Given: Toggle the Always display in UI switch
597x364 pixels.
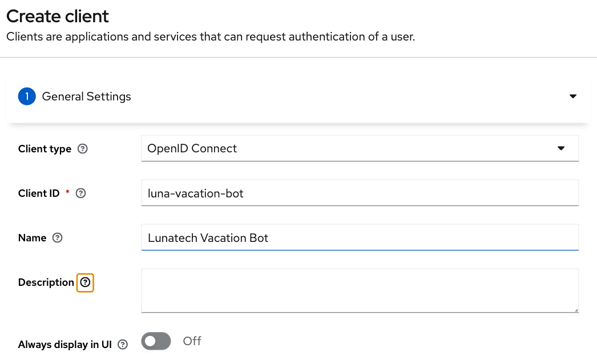Looking at the screenshot, I should pyautogui.click(x=156, y=341).
